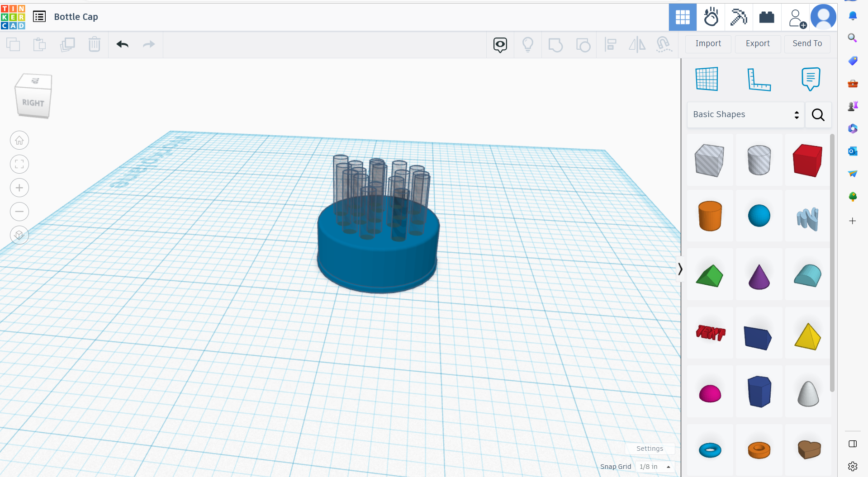Toggle Show All hidden objects with the eye icon
This screenshot has height=477, width=868.
click(x=500, y=44)
